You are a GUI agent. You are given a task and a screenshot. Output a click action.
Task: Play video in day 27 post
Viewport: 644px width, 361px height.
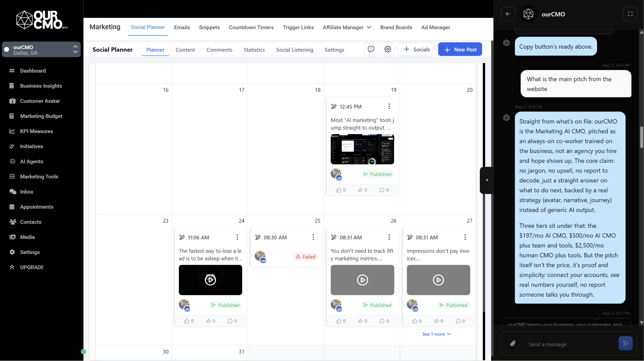pos(439,280)
